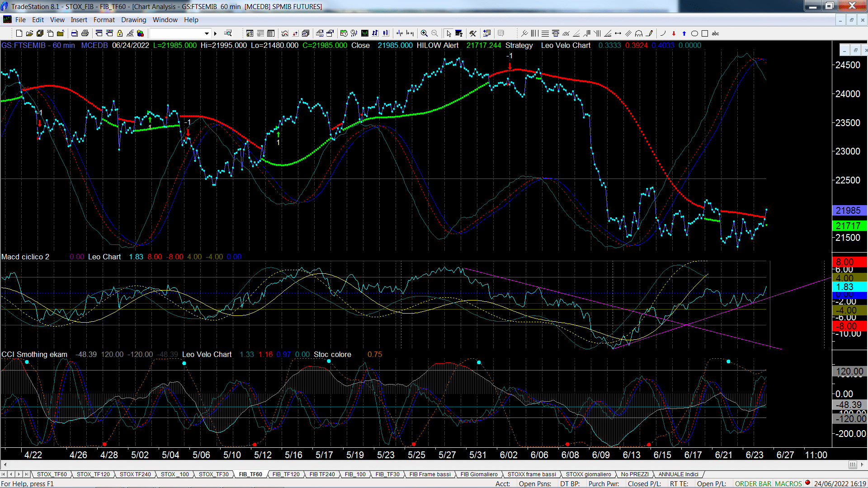Switch to the STOX_TF120 workspace tab
The height and width of the screenshot is (488, 868).
pos(93,474)
